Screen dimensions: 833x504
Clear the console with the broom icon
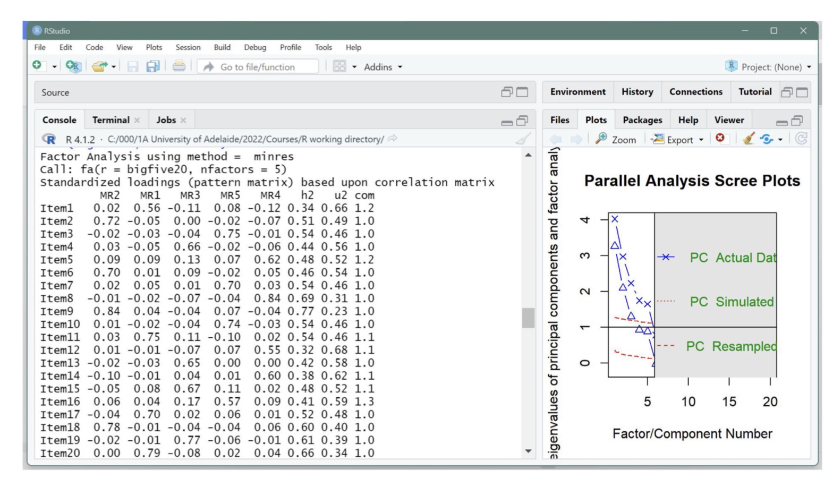pos(523,139)
